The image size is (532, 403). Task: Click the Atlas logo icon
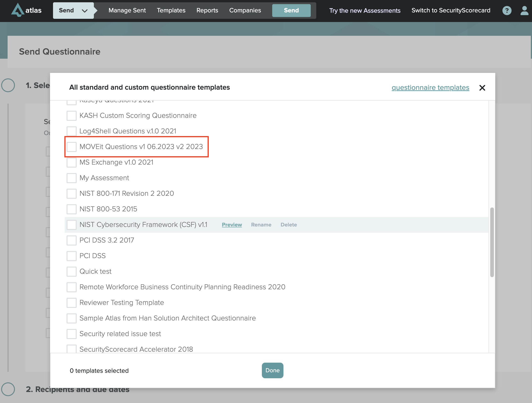[17, 10]
